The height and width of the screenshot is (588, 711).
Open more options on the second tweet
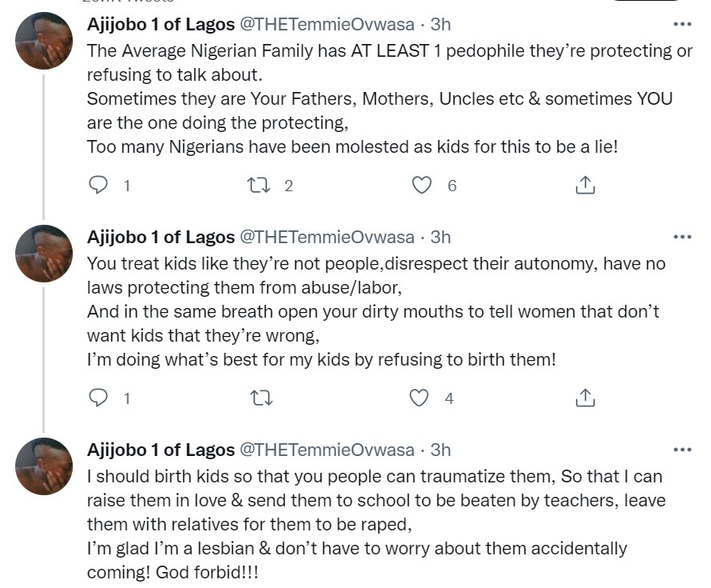coord(682,237)
